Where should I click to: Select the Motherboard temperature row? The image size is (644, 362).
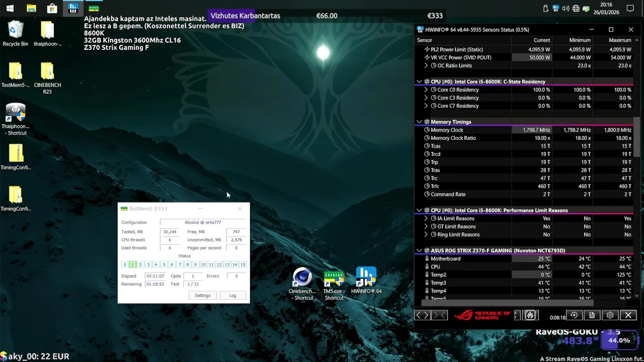pos(523,258)
